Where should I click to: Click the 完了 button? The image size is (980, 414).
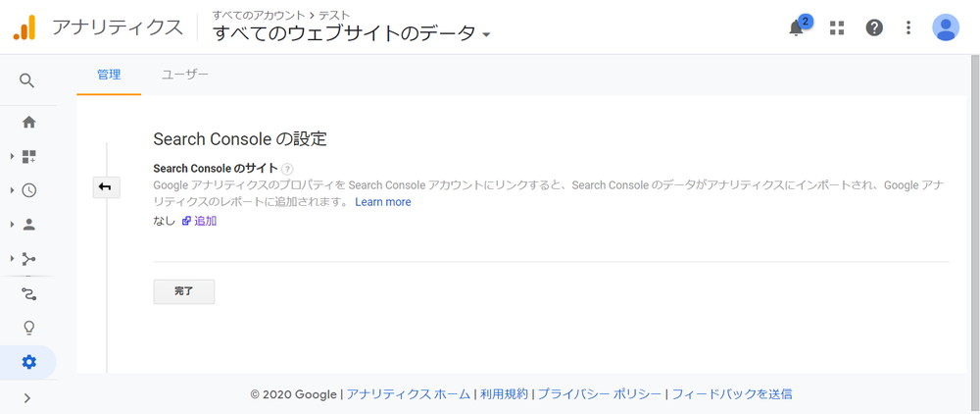184,291
